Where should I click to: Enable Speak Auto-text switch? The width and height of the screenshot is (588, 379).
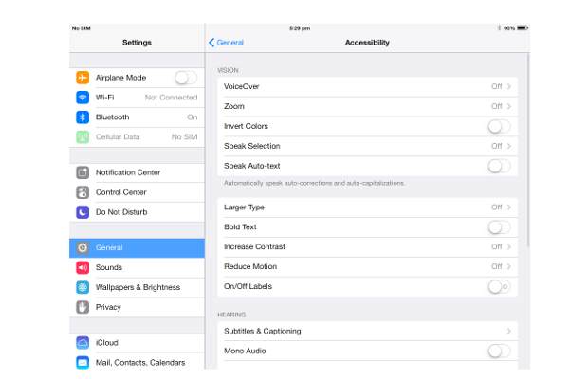click(x=499, y=166)
